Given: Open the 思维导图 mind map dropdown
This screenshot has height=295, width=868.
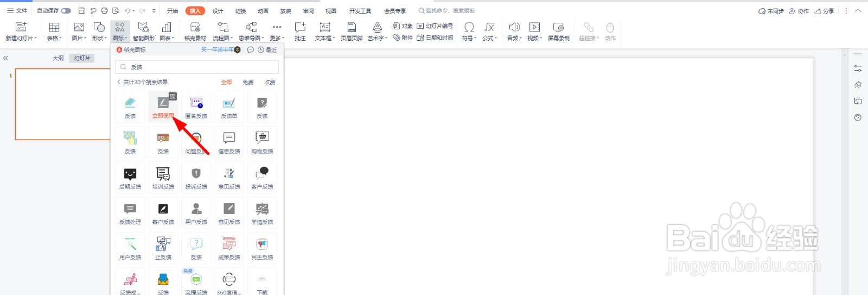Looking at the screenshot, I should click(251, 32).
